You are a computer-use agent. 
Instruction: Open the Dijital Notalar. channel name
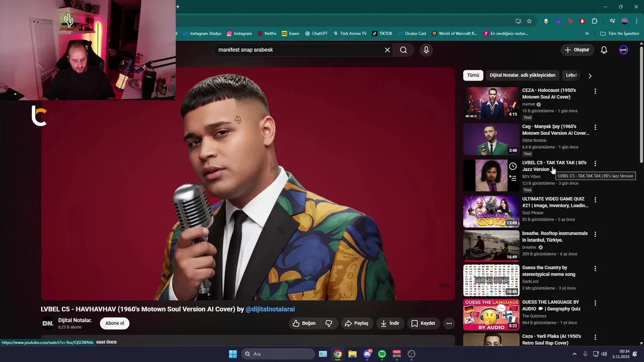[75, 320]
